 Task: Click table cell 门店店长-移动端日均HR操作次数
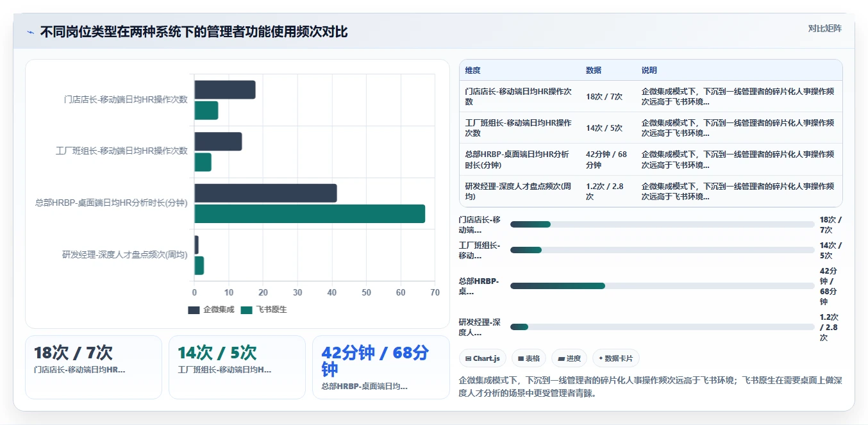point(518,96)
